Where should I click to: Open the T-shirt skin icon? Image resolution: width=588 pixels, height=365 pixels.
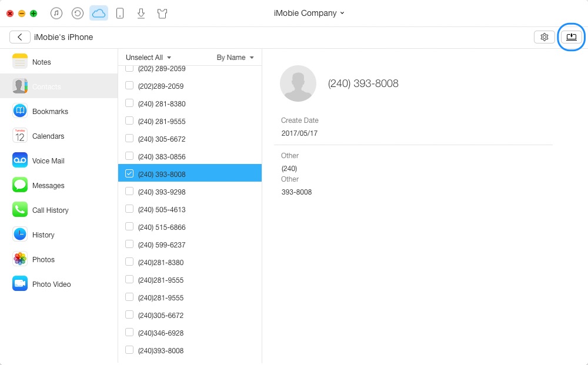(162, 13)
